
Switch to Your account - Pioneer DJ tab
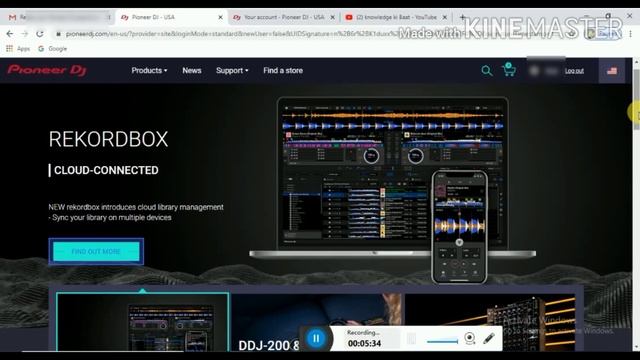[284, 17]
